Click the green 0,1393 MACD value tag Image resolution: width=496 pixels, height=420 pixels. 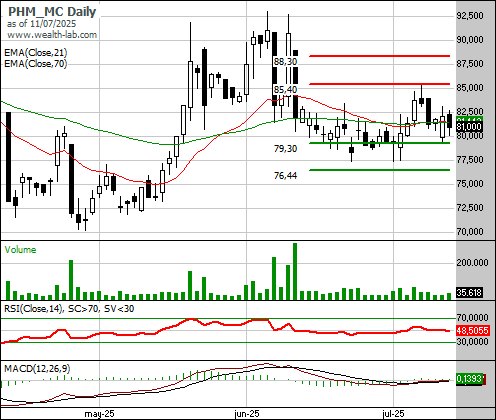point(469,379)
